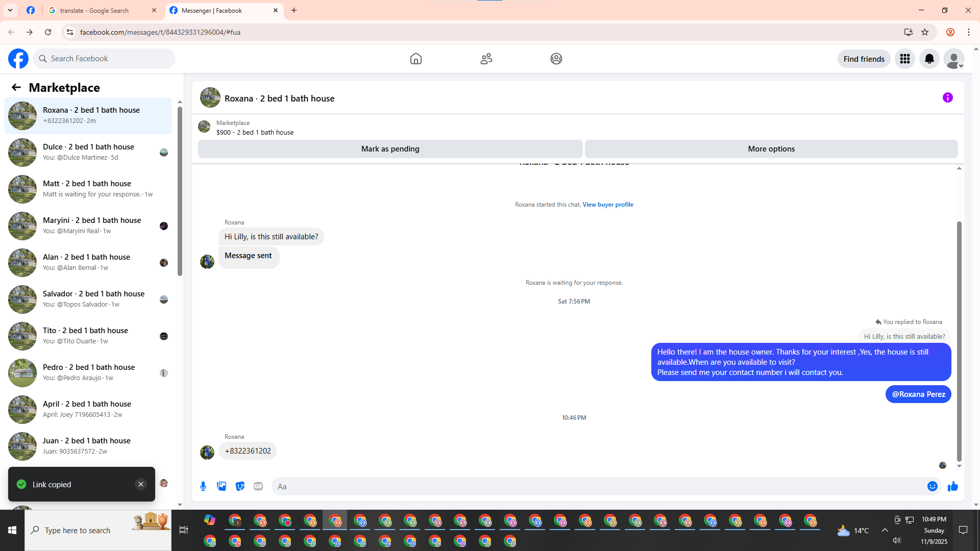This screenshot has height=551, width=980.
Task: Open Pedro's 2 bed 1 bath chat
Action: (x=88, y=373)
